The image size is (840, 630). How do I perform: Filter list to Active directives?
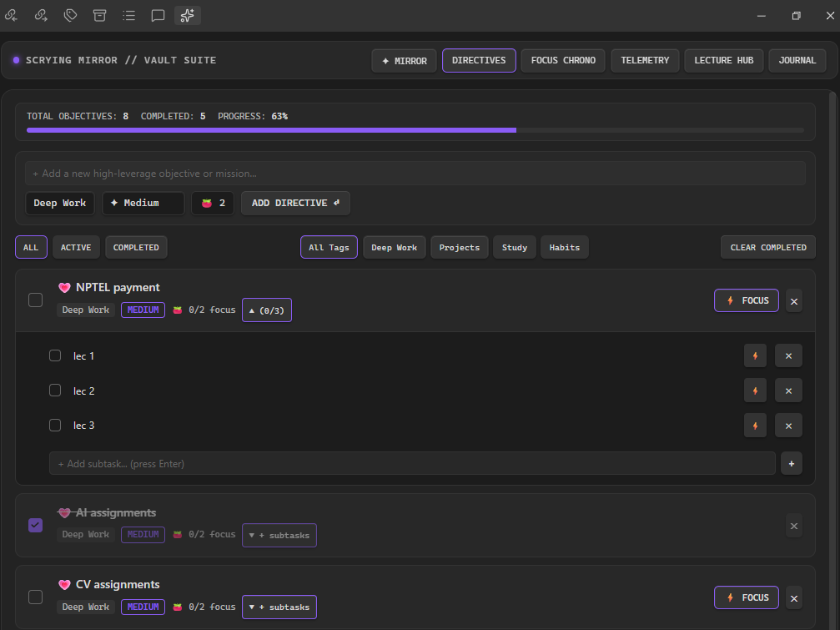coord(76,247)
